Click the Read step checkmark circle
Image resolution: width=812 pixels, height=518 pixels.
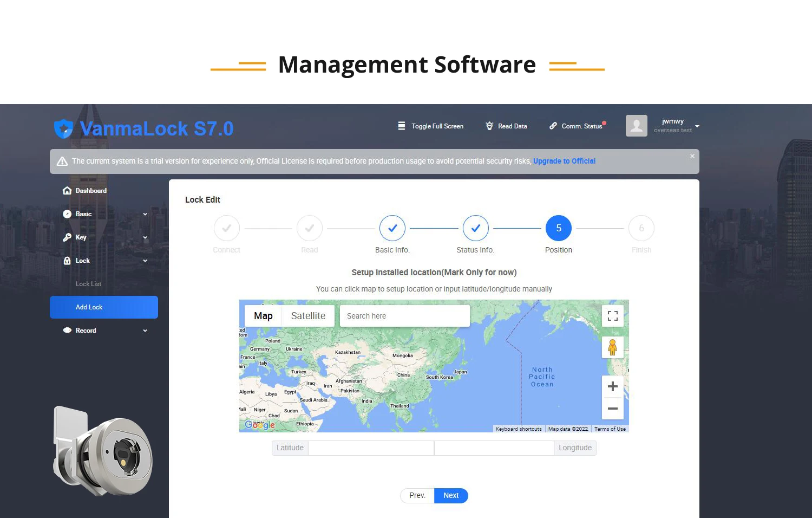pos(310,228)
